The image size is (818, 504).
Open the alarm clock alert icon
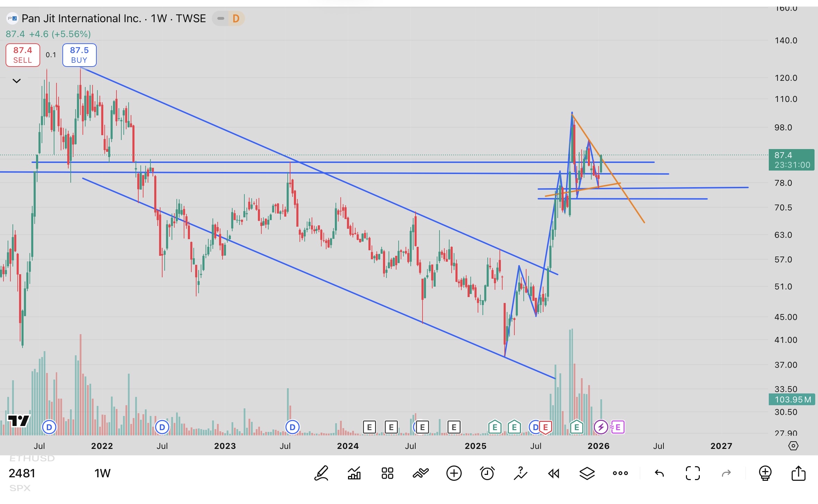tap(487, 473)
